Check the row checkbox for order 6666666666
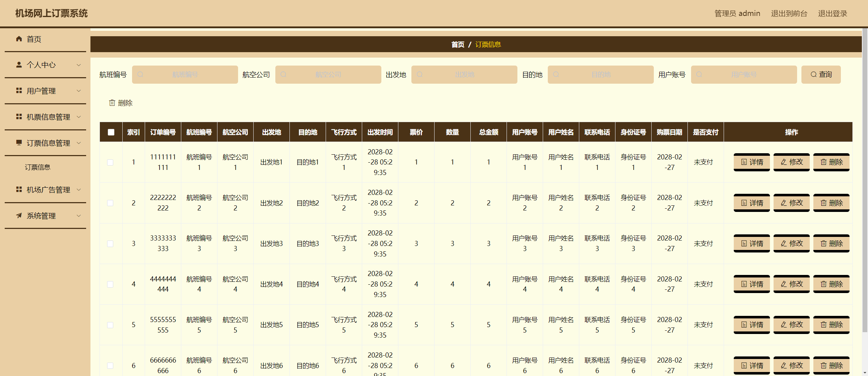This screenshot has height=376, width=868. [x=110, y=366]
